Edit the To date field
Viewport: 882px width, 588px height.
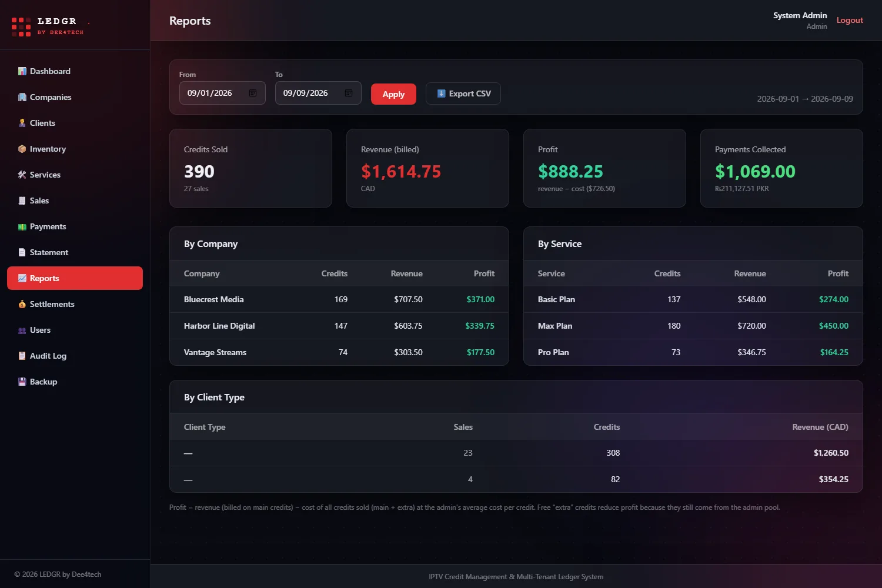coord(318,93)
